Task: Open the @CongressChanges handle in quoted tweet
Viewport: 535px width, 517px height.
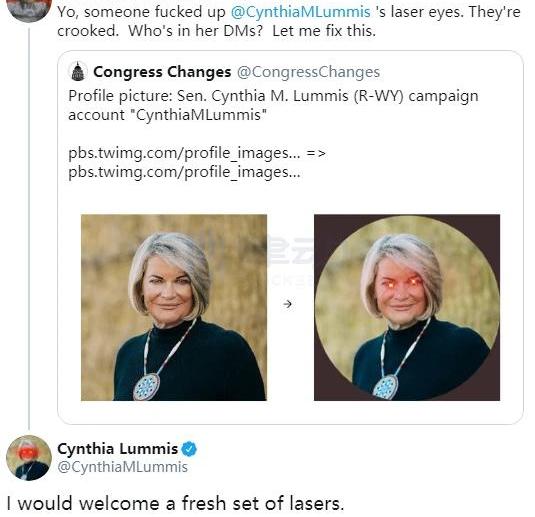Action: coord(308,72)
